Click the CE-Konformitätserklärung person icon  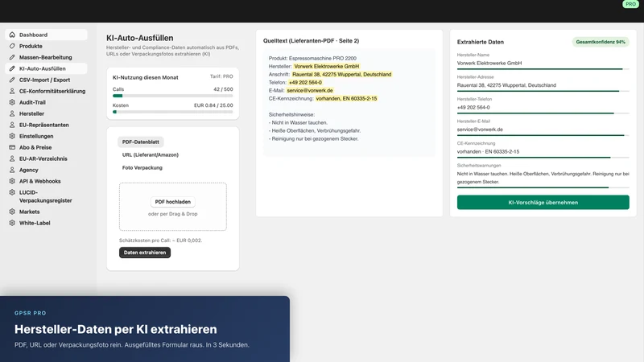click(x=12, y=91)
